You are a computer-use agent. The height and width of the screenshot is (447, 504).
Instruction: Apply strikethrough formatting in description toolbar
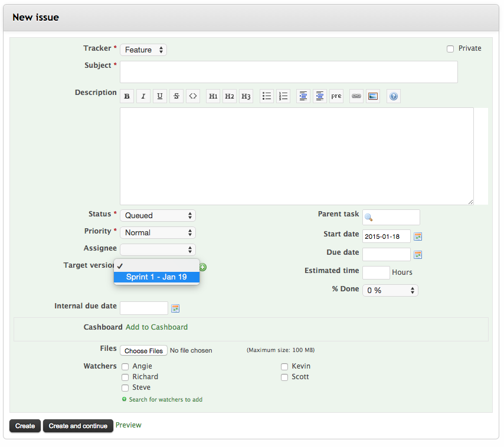pyautogui.click(x=176, y=96)
